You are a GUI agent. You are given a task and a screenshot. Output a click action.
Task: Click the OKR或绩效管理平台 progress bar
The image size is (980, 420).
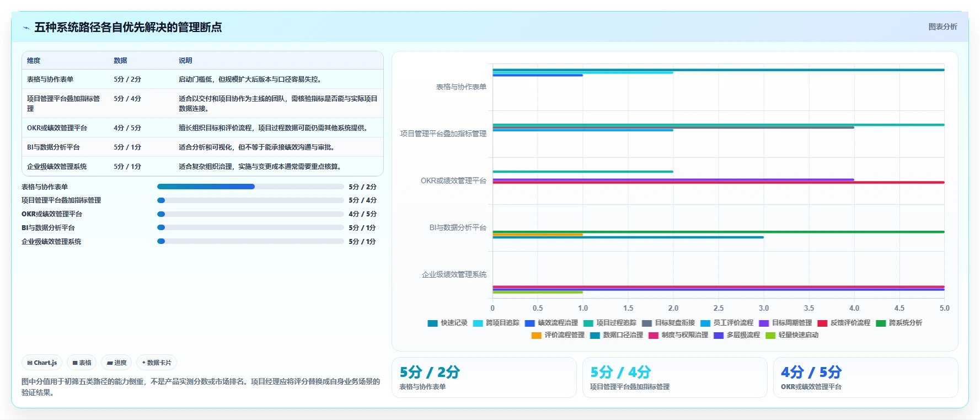click(250, 214)
